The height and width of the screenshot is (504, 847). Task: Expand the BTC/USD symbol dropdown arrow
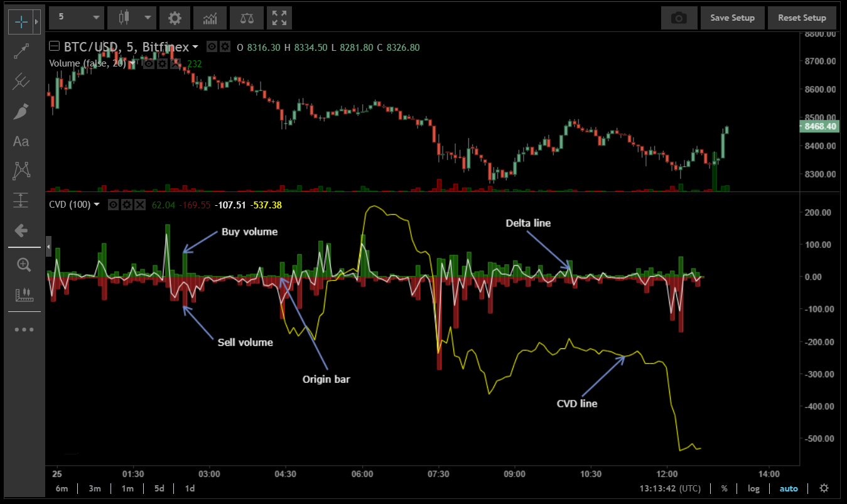pos(195,47)
